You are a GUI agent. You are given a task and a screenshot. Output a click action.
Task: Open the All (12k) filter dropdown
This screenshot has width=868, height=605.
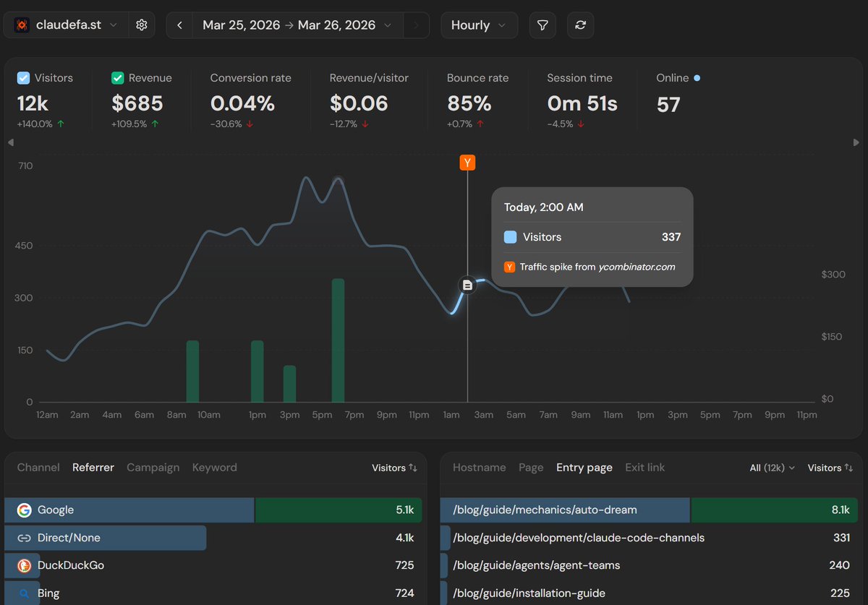tap(773, 468)
